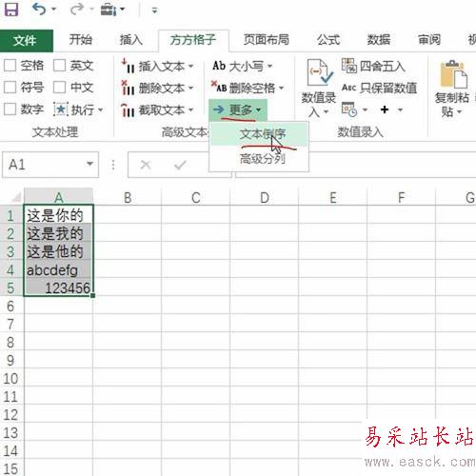Click the formula bar confirm checkmark icon
The image size is (476, 476).
tap(180, 165)
